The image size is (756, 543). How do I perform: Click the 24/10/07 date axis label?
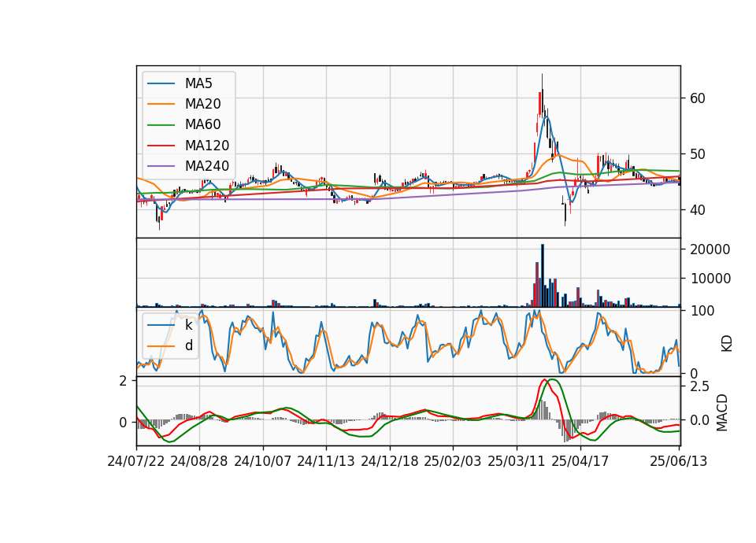click(263, 461)
